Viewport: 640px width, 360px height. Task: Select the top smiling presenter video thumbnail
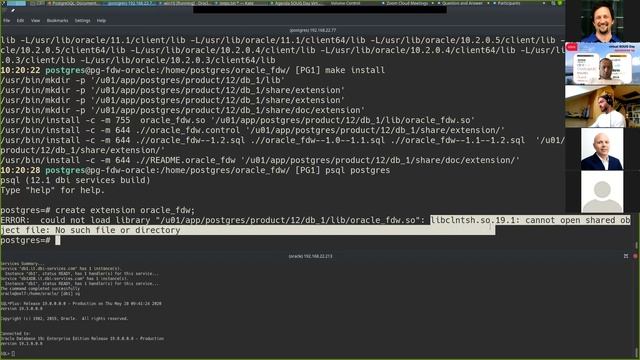coord(602,21)
